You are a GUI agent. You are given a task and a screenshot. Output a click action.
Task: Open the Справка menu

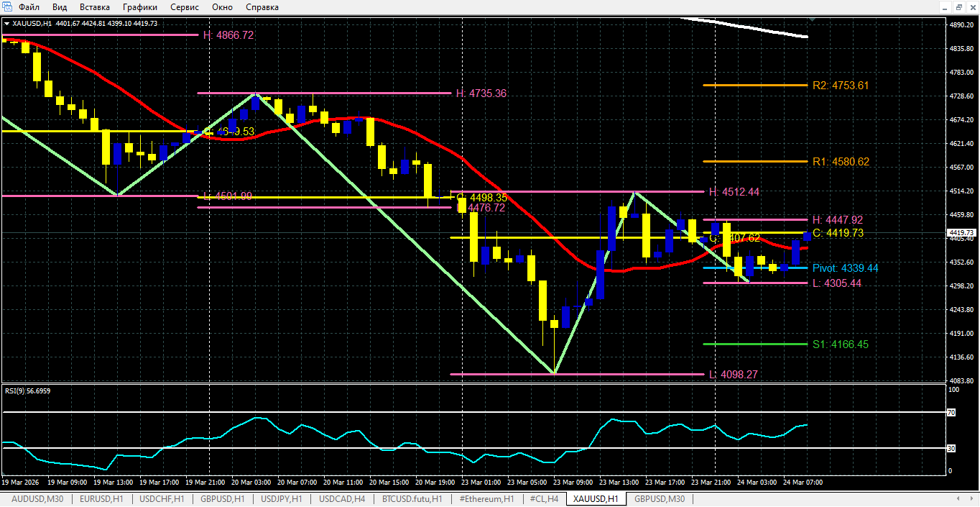(262, 7)
